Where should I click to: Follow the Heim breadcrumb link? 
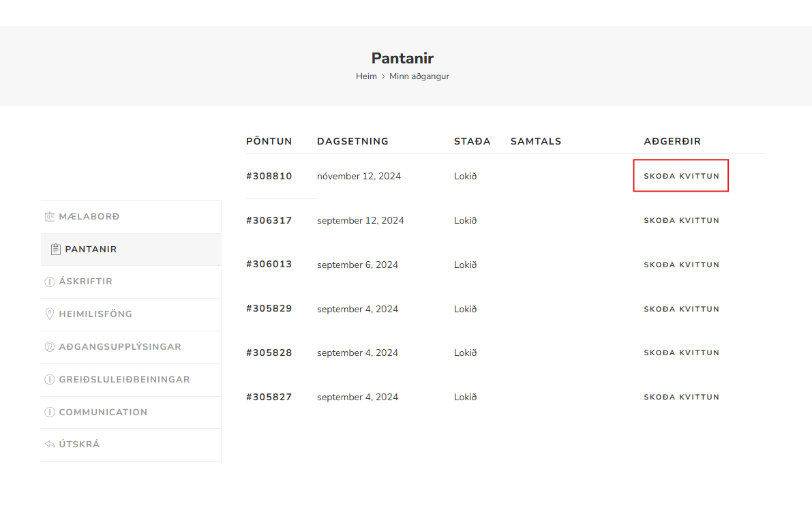tap(366, 76)
